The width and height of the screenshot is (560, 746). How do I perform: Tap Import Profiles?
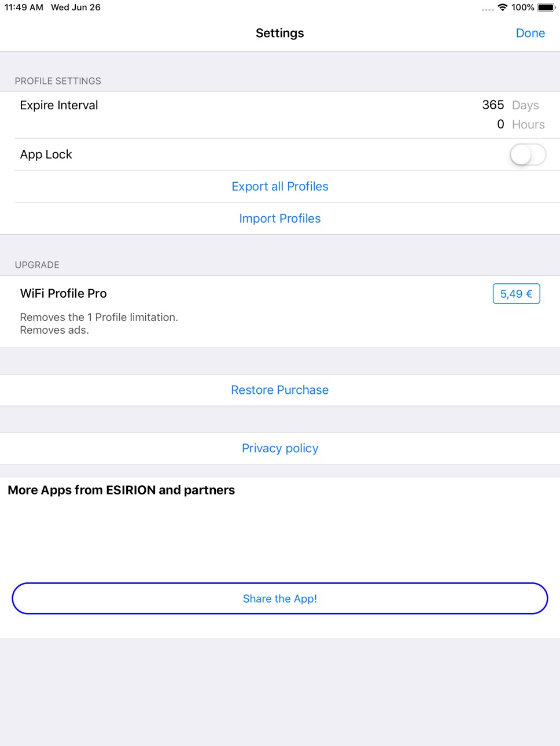pyautogui.click(x=280, y=219)
